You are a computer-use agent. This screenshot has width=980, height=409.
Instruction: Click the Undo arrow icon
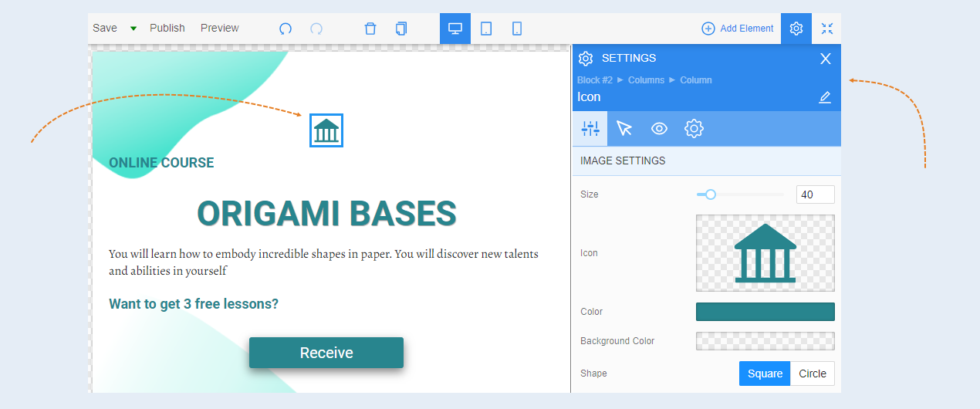click(286, 29)
